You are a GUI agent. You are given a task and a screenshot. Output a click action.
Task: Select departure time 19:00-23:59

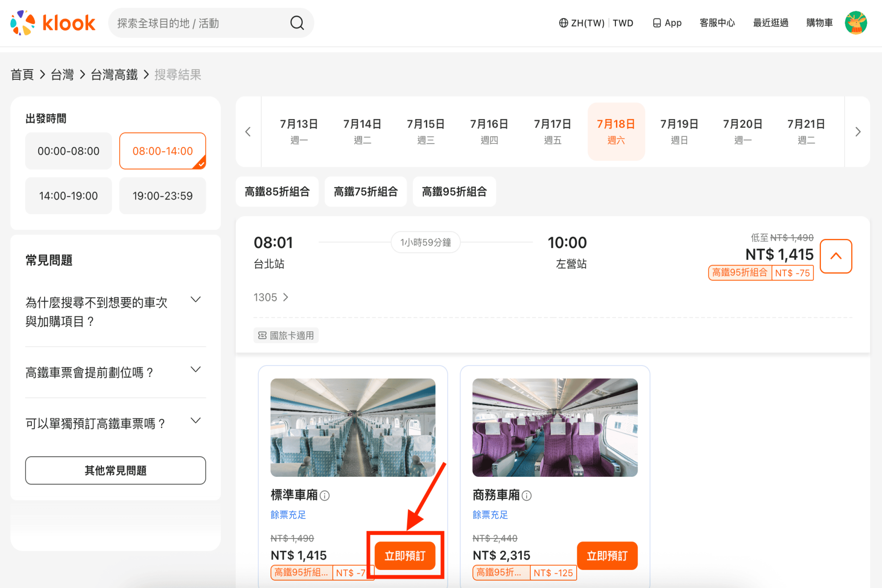[x=163, y=196]
